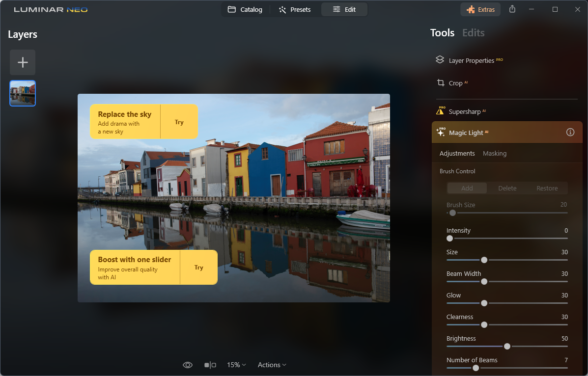Viewport: 588px width, 376px height.
Task: Click the Brightness slider handle
Action: (x=507, y=347)
